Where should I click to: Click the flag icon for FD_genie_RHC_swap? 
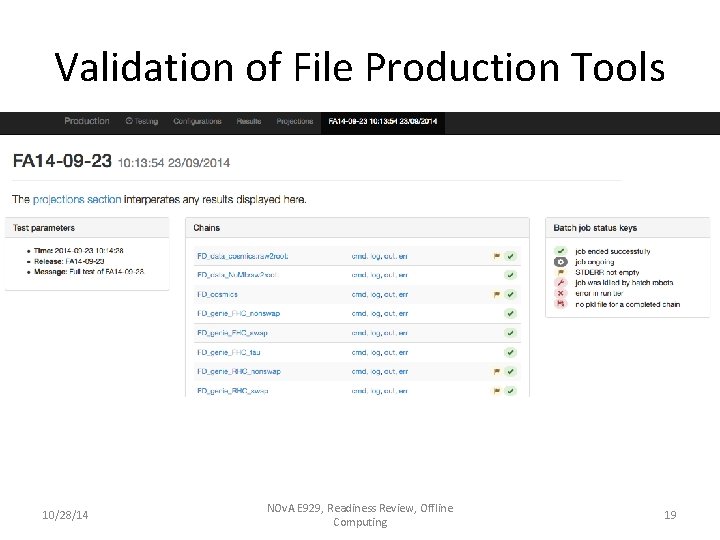[496, 391]
